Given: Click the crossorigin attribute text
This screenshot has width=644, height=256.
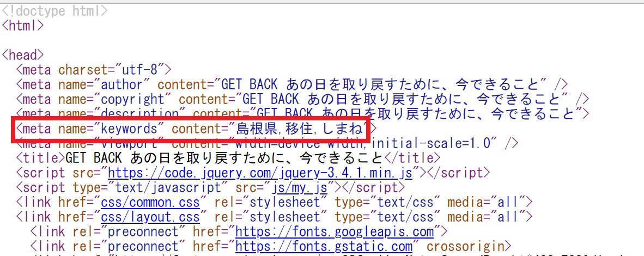Looking at the screenshot, I should point(465,247).
